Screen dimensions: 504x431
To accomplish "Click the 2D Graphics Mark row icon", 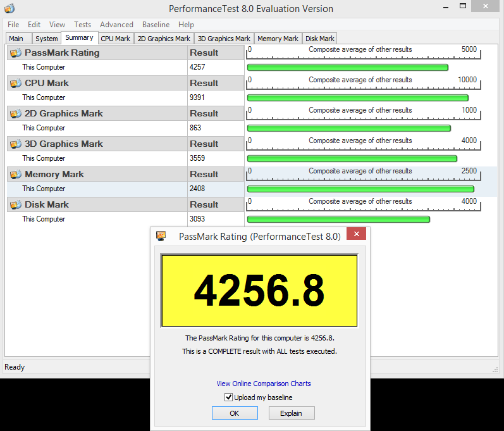I will pos(15,113).
